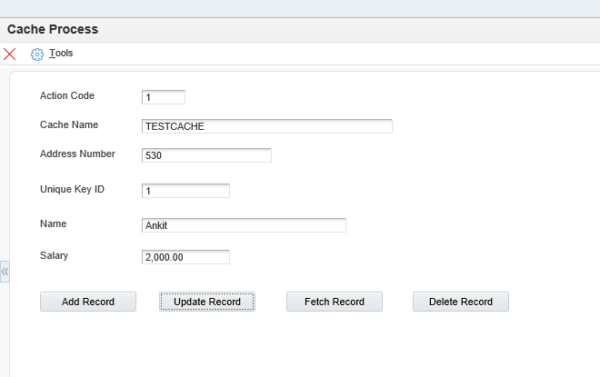Image resolution: width=600 pixels, height=377 pixels.
Task: Click the Delete Record button
Action: pos(461,302)
